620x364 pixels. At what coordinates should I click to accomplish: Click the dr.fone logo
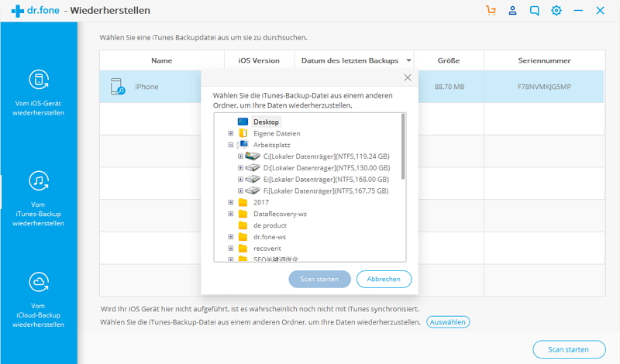pos(36,10)
